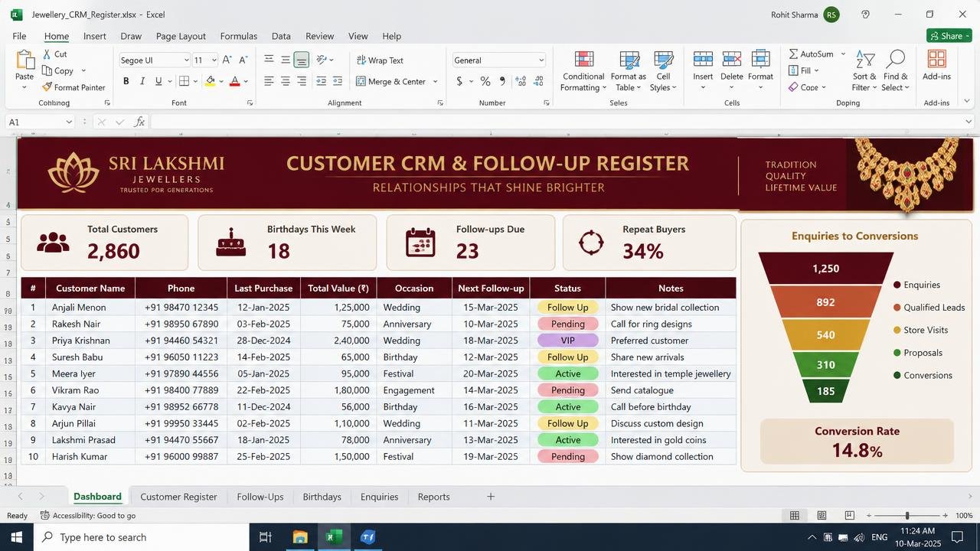Switch to the Customer Register sheet
Screen dimensions: 980x551
point(178,497)
